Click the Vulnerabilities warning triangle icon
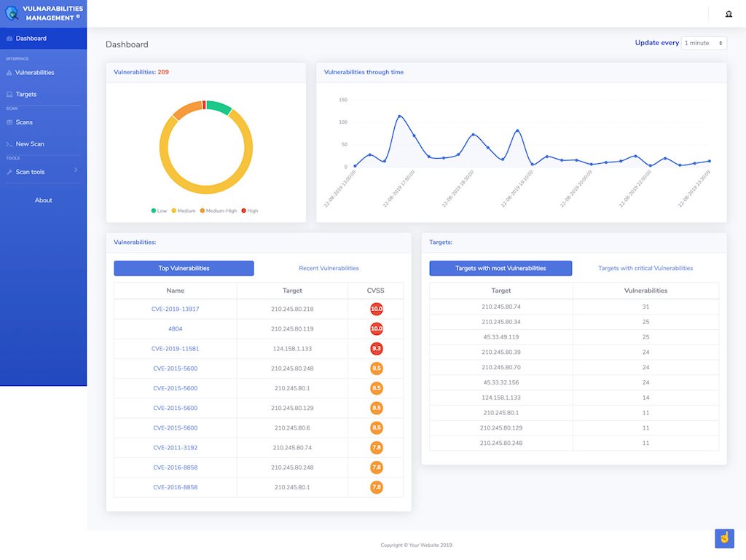 (x=9, y=73)
